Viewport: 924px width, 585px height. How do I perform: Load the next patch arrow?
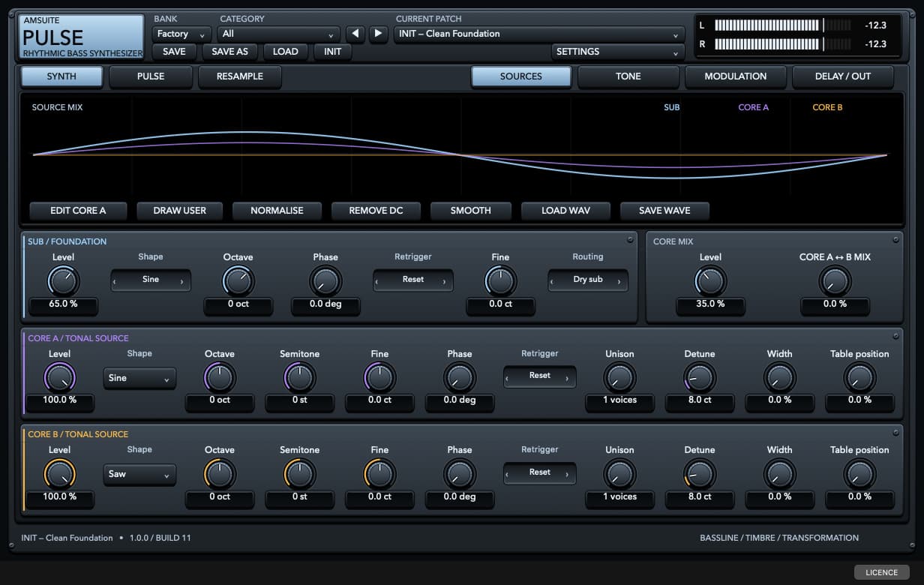click(378, 34)
